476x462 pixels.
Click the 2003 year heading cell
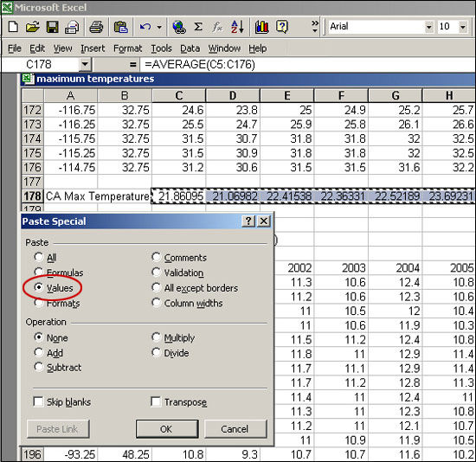341,267
